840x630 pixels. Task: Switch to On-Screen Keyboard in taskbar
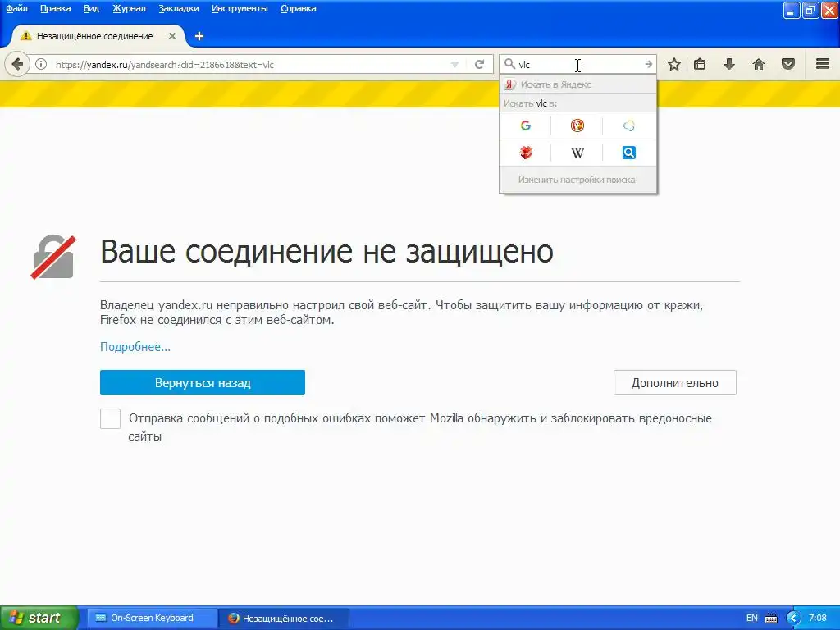coord(152,619)
